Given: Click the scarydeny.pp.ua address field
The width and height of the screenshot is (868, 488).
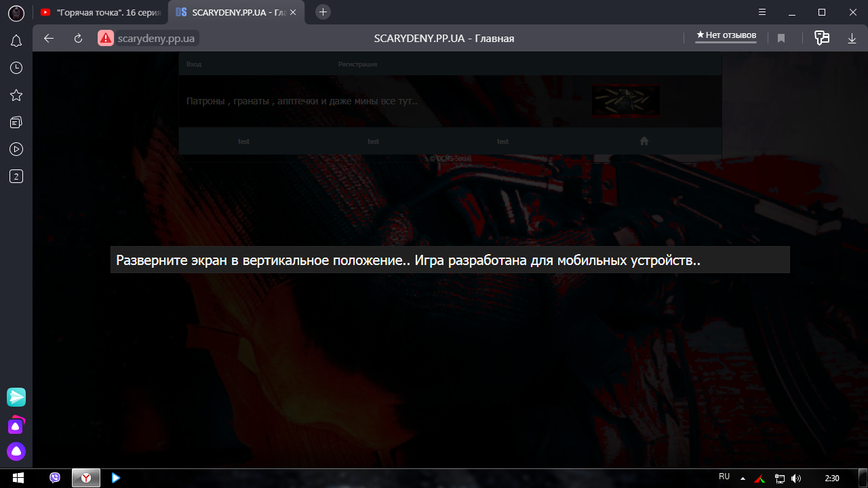Looking at the screenshot, I should pos(156,39).
